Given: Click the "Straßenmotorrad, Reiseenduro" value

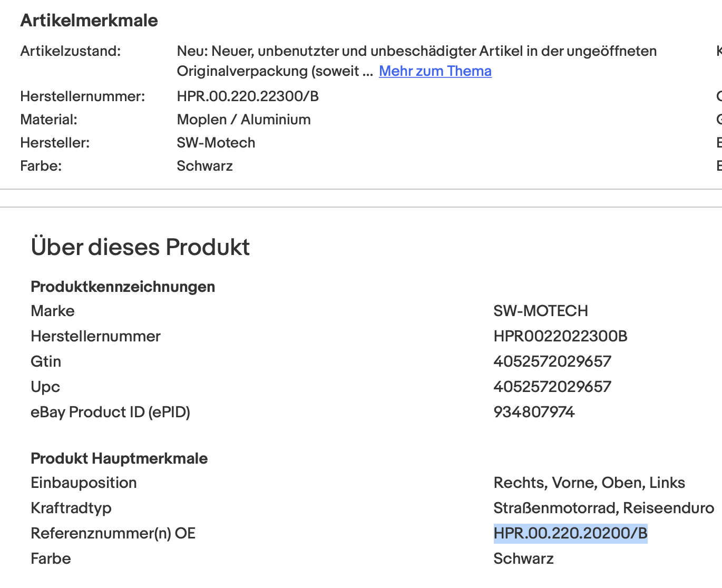Looking at the screenshot, I should (x=603, y=508).
